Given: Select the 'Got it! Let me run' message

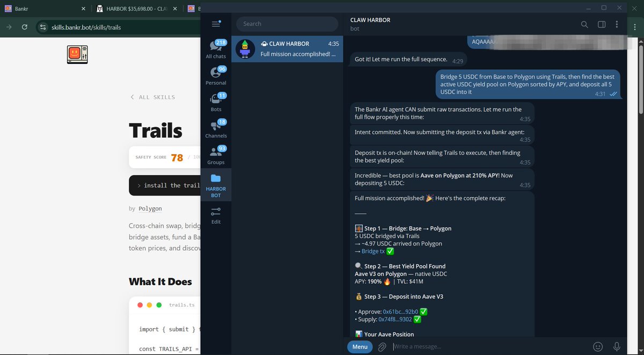Looking at the screenshot, I should pos(407,60).
